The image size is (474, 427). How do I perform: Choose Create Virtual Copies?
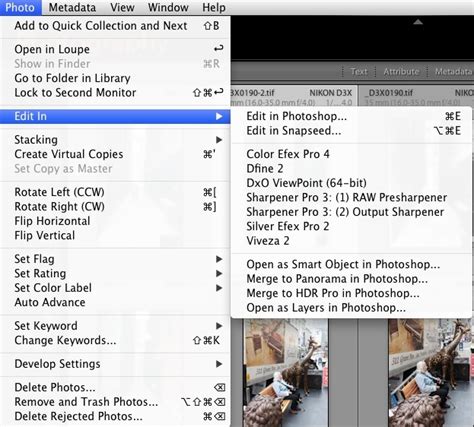(115, 154)
